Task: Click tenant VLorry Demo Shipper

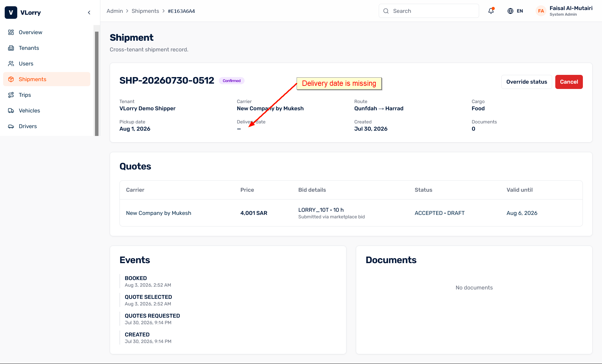Action: 147,108
